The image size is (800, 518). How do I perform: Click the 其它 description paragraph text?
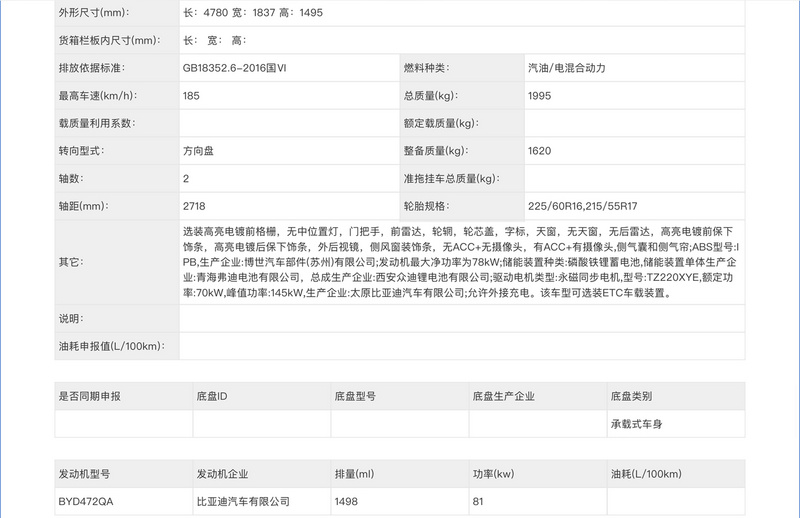tap(461, 262)
